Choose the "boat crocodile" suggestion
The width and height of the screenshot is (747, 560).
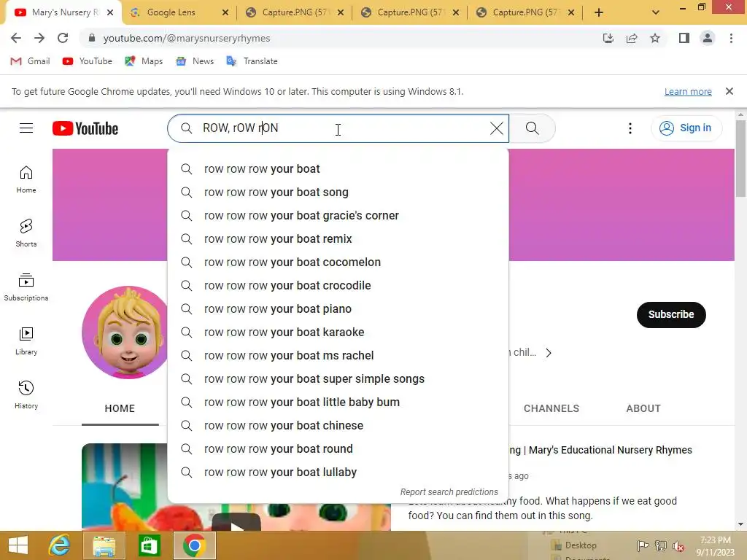tap(338, 286)
